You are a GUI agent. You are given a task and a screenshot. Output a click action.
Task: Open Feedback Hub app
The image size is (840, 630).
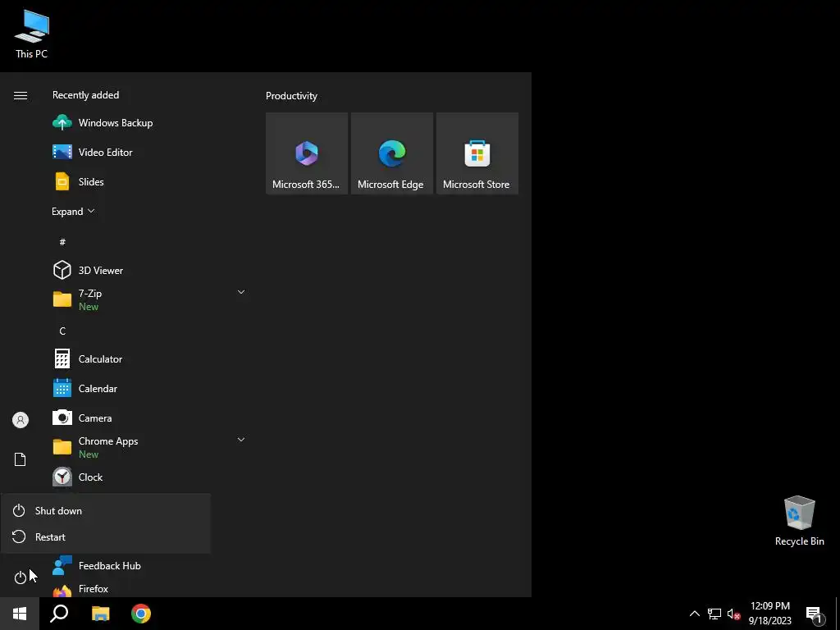pyautogui.click(x=150, y=566)
